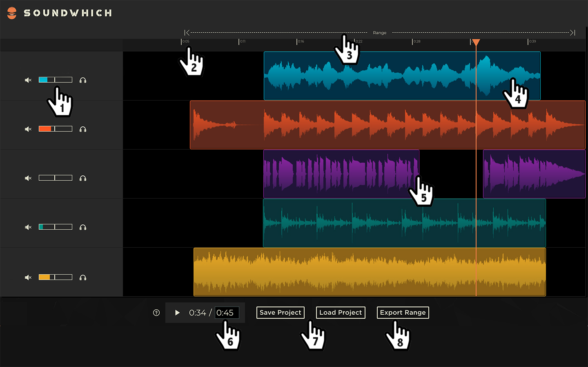Image resolution: width=588 pixels, height=367 pixels.
Task: Mute the yellow track
Action: [28, 277]
